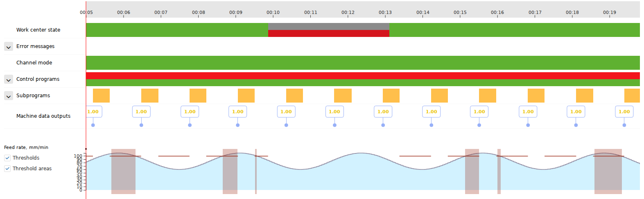Click the subprogram block under 00:17
The image size is (644, 199).
click(536, 96)
